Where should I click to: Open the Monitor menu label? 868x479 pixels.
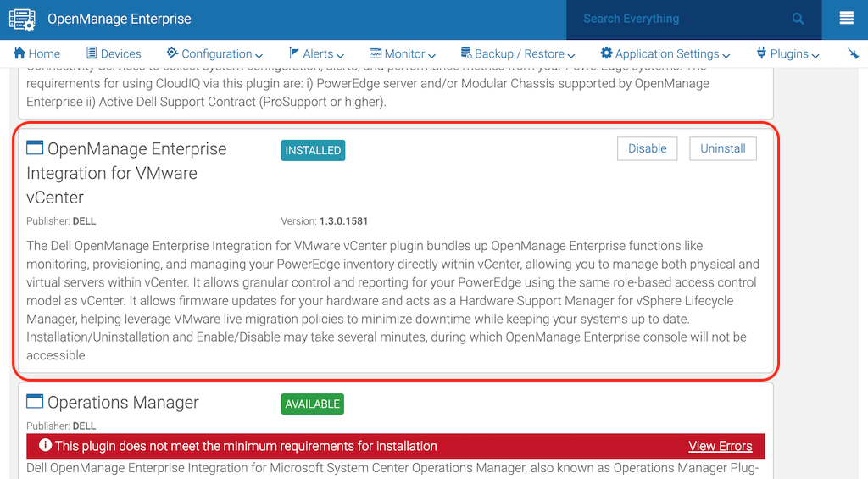404,53
